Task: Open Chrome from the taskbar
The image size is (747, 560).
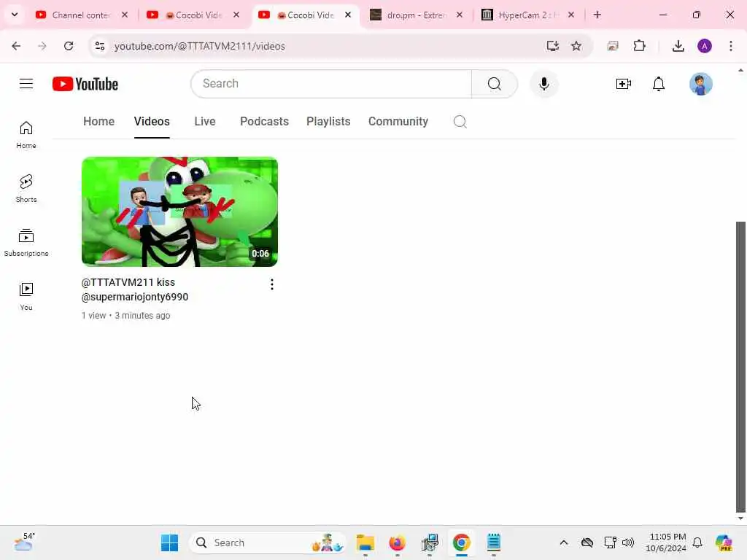Action: click(x=461, y=542)
